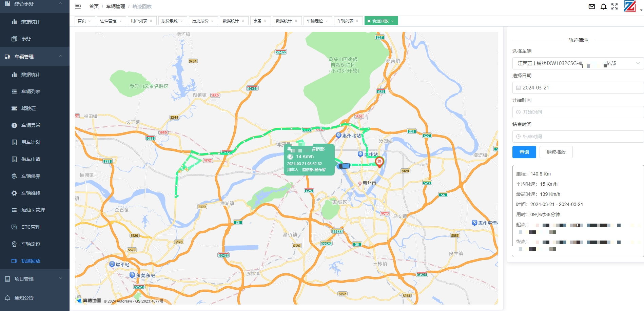Open the user menu caret beside avatar
The width and height of the screenshot is (644, 311).
(x=641, y=10)
